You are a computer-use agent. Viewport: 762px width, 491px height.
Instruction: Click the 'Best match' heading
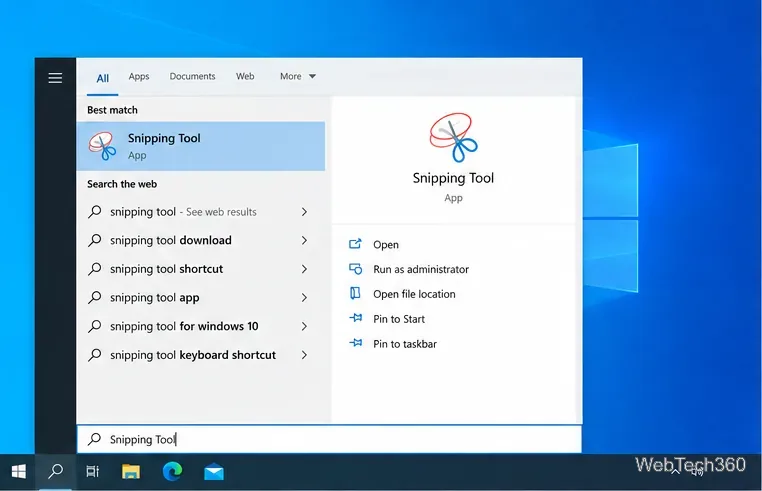112,110
